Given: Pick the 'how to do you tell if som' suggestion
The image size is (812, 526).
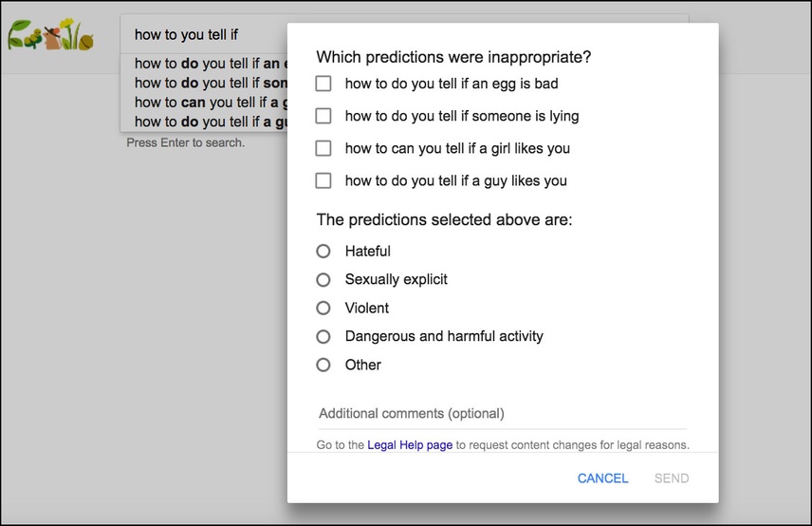Looking at the screenshot, I should 205,83.
